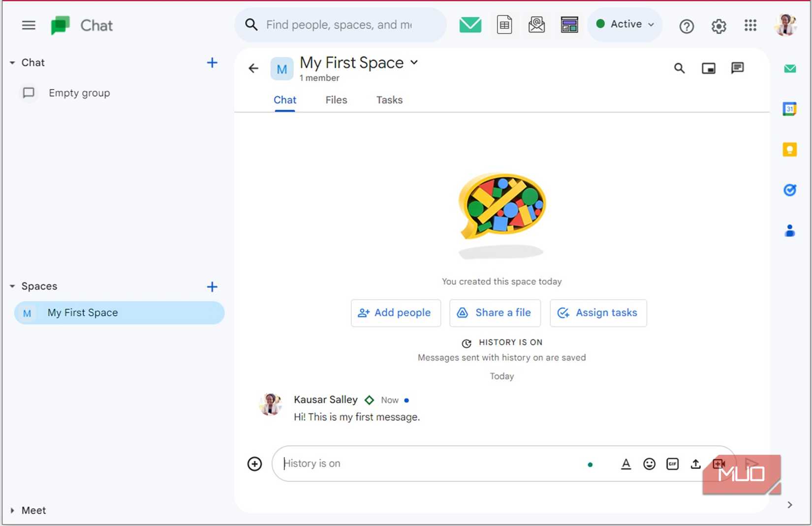Expand the Meet section
812x526 pixels.
click(x=12, y=511)
